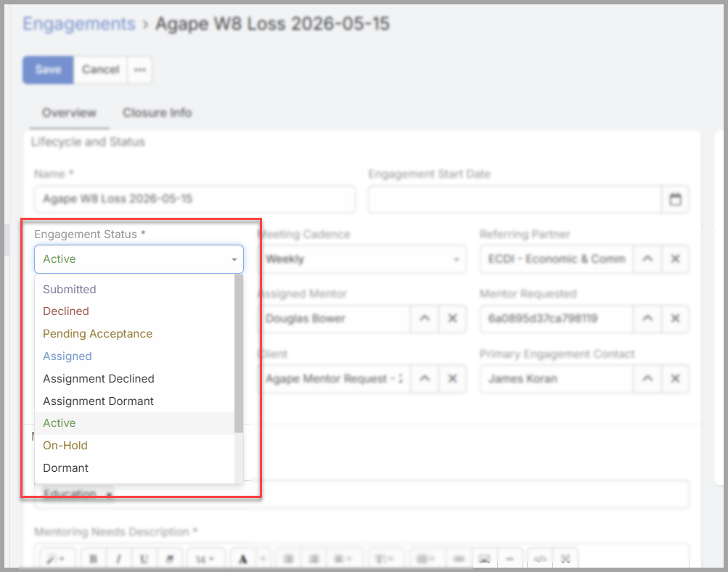
Task: Go to Engagements breadcrumb link
Action: 79,24
